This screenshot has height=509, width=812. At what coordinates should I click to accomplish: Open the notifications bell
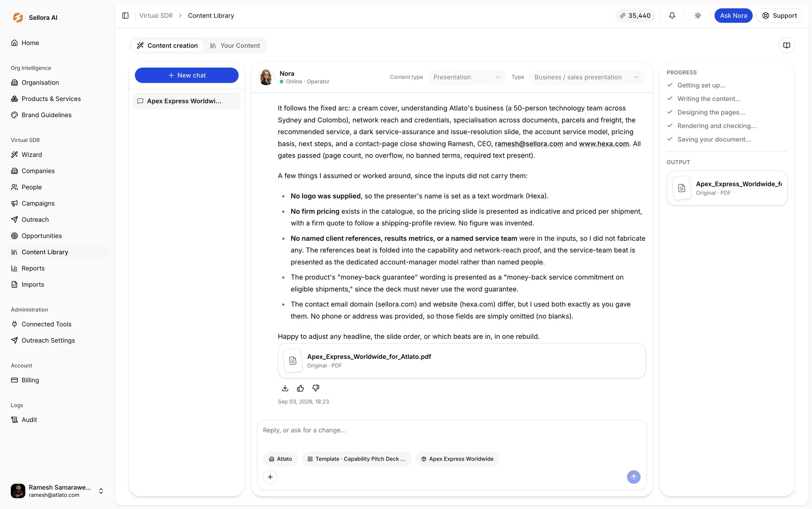point(672,15)
